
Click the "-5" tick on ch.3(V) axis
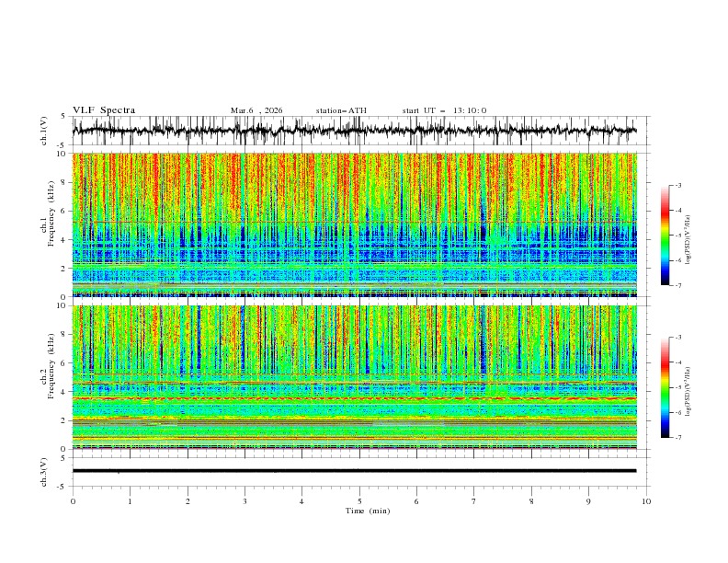(62, 487)
